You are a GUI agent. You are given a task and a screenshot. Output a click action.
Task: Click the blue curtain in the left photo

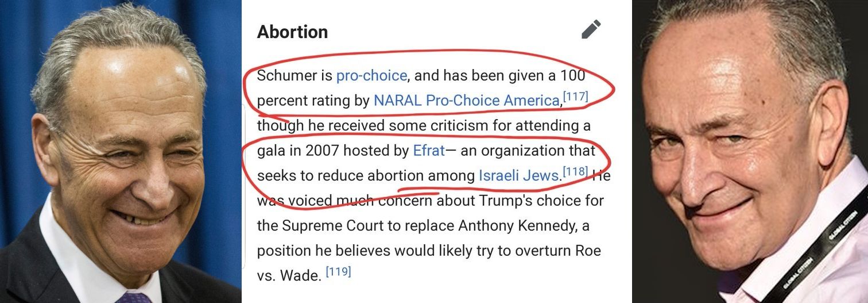pyautogui.click(x=17, y=86)
